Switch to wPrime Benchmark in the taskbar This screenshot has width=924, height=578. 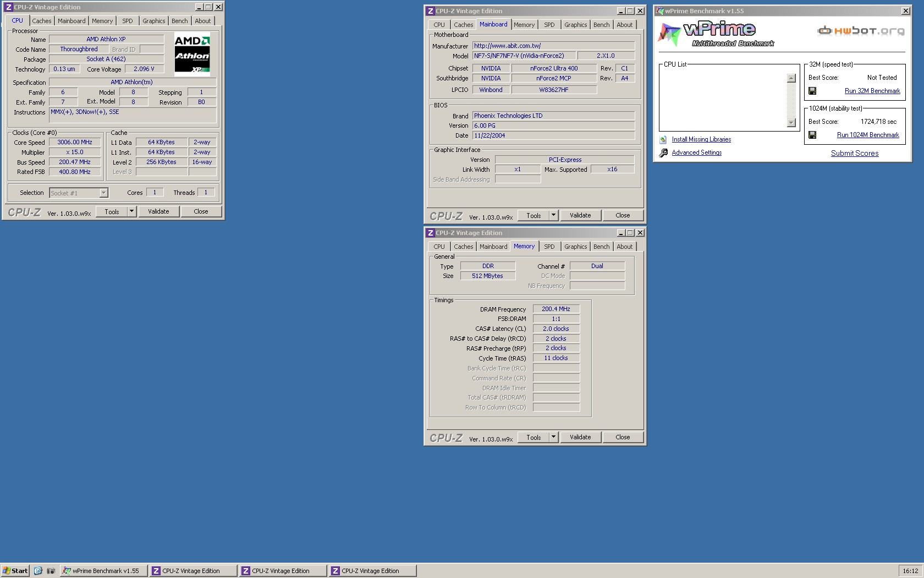tap(103, 571)
